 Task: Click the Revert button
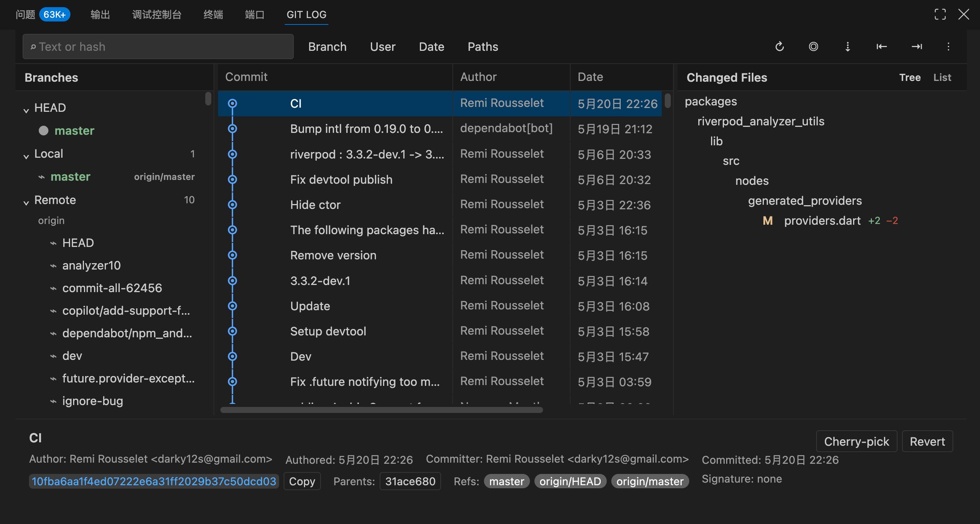[x=927, y=441]
